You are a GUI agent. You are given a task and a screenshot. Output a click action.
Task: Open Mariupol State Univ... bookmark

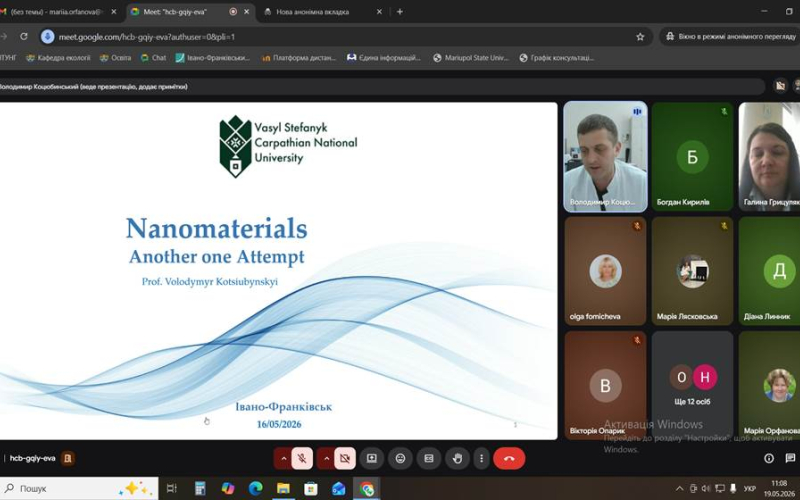471,58
